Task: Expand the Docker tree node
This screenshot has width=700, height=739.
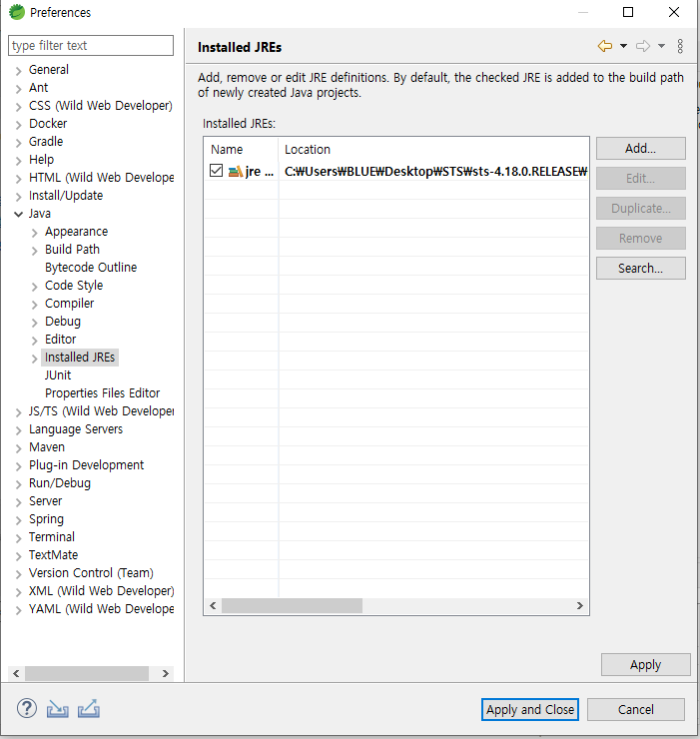Action: coord(18,125)
